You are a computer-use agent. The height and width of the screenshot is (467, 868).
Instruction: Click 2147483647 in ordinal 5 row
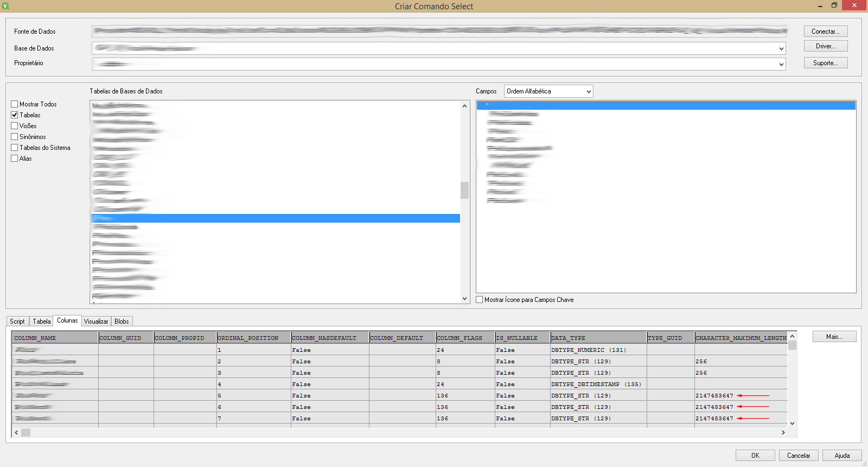714,395
